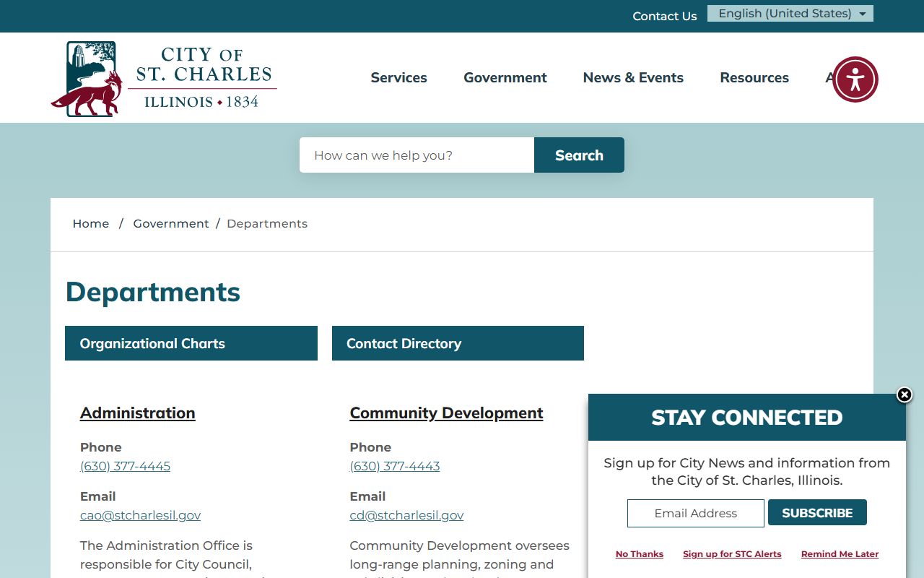This screenshot has height=578, width=924.
Task: Click the Departments page heading
Action: [x=153, y=292]
